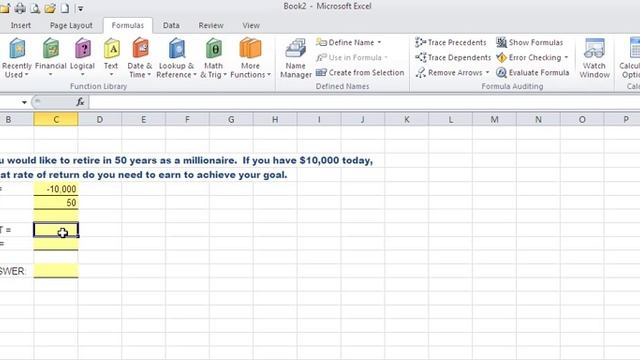The width and height of the screenshot is (640, 360).
Task: Click in the formula bar input
Action: click(x=363, y=102)
